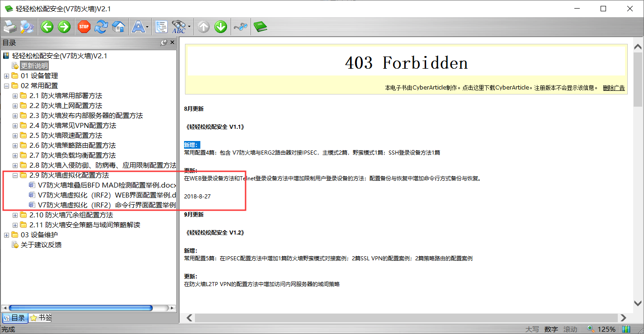Screen dimensions: 644x334
Task: Click the content pane scroll-right arrow
Action: pos(624,318)
